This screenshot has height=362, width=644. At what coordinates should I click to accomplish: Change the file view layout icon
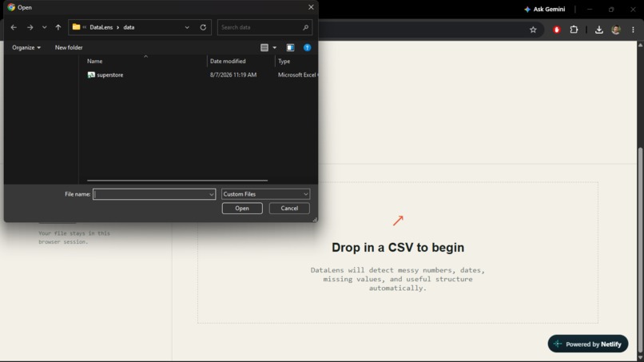click(x=264, y=47)
